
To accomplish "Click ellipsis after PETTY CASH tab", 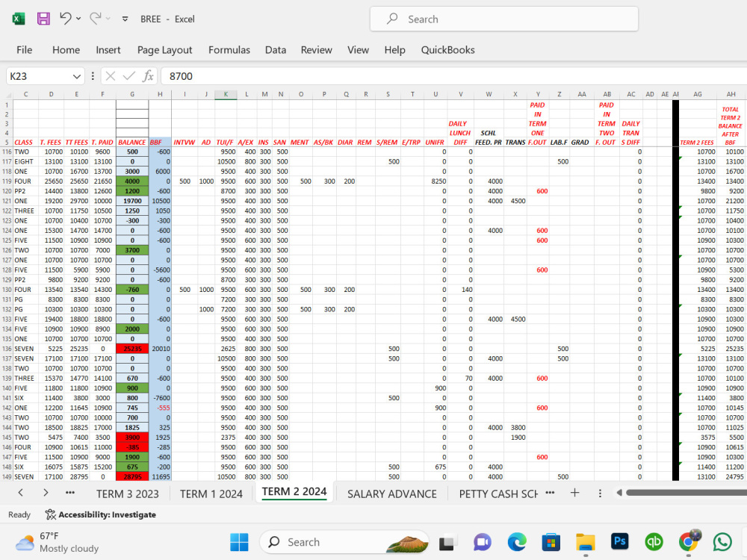I will 550,493.
